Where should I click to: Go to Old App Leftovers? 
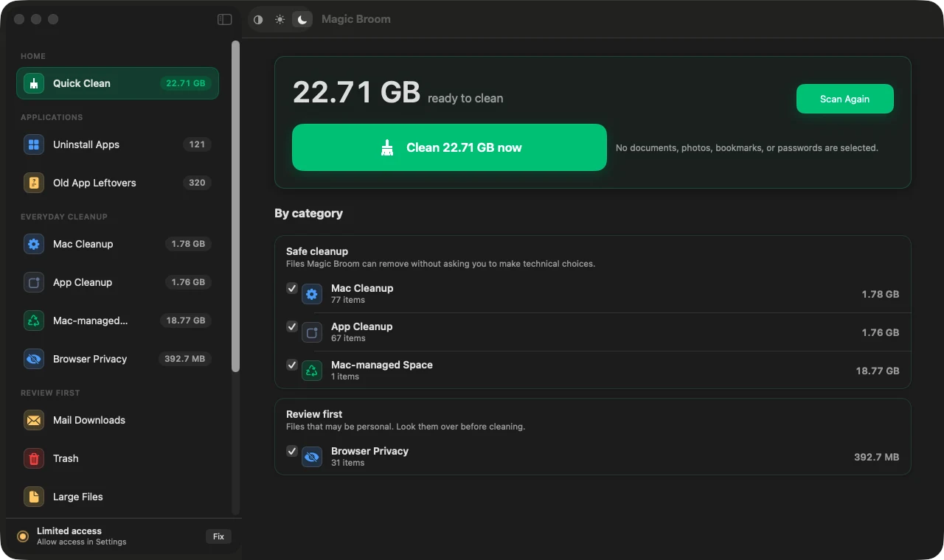click(x=117, y=183)
